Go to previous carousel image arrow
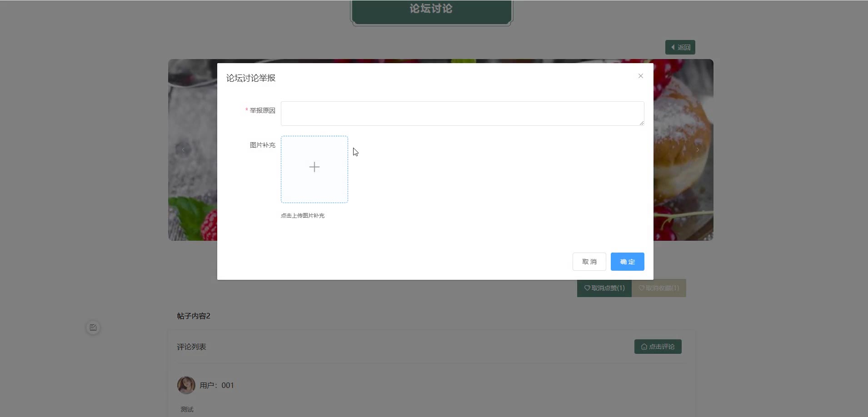The height and width of the screenshot is (417, 868). 183,149
